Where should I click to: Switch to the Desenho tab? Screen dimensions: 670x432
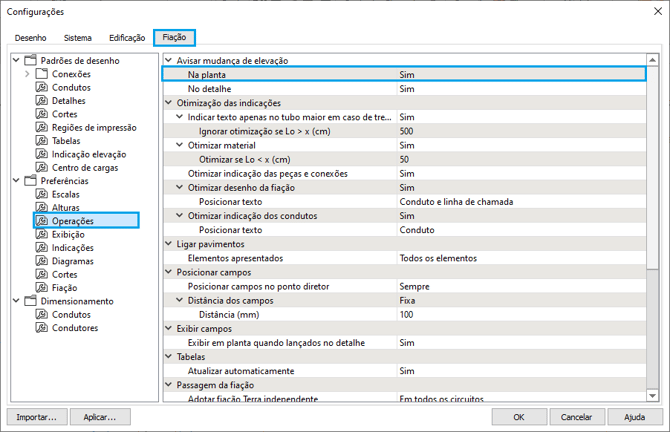click(30, 38)
